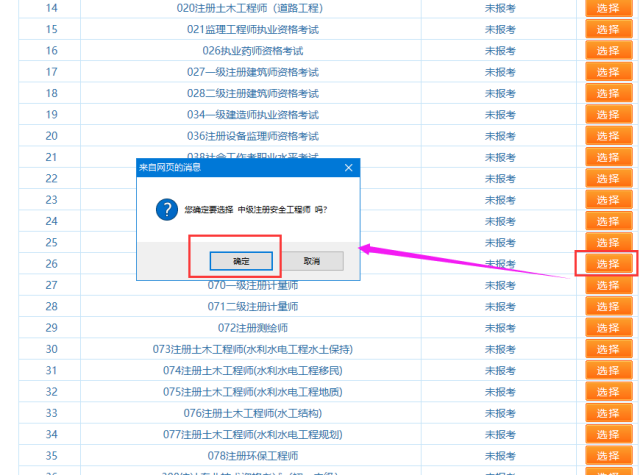
Task: Click the 选择 button in row 25
Action: click(608, 242)
